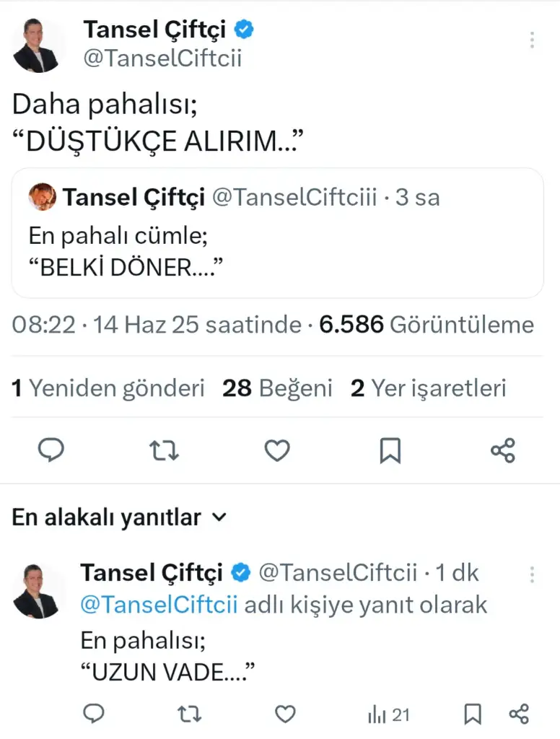Image resolution: width=560 pixels, height=739 pixels.
Task: Bookmark the main tweet
Action: pos(390,451)
